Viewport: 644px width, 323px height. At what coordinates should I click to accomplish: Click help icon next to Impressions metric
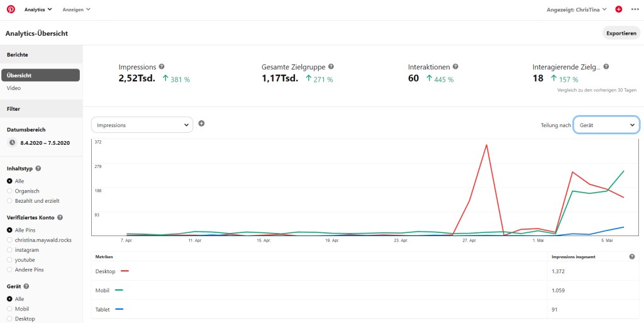coord(162,67)
